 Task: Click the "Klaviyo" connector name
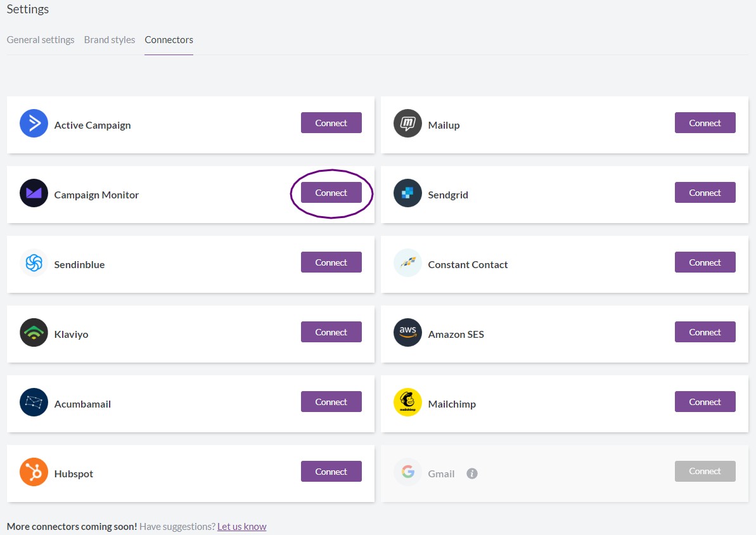tap(71, 334)
